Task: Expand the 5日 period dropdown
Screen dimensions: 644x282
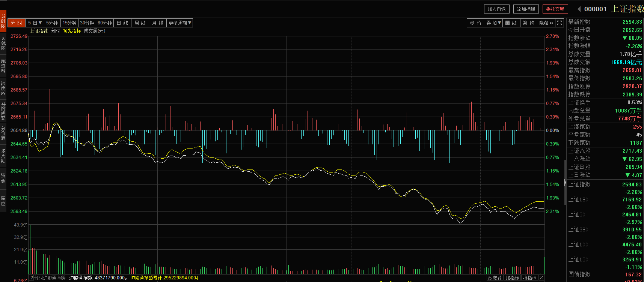Action: click(x=35, y=23)
